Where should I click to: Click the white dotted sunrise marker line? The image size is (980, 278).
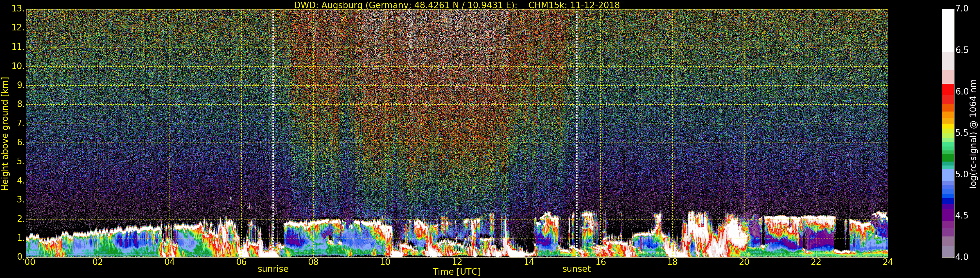click(273, 133)
